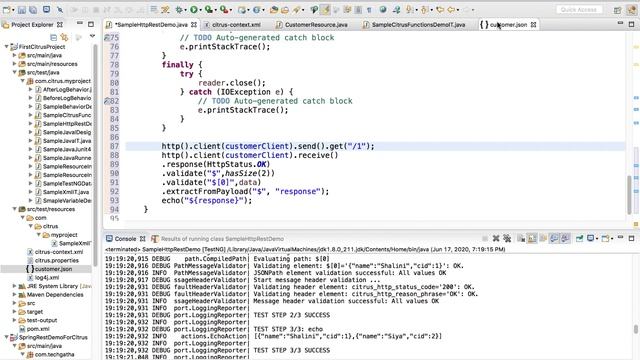Screen dimensions: 640x360
Task: Launch the Debug bug icon
Action: point(179,9)
